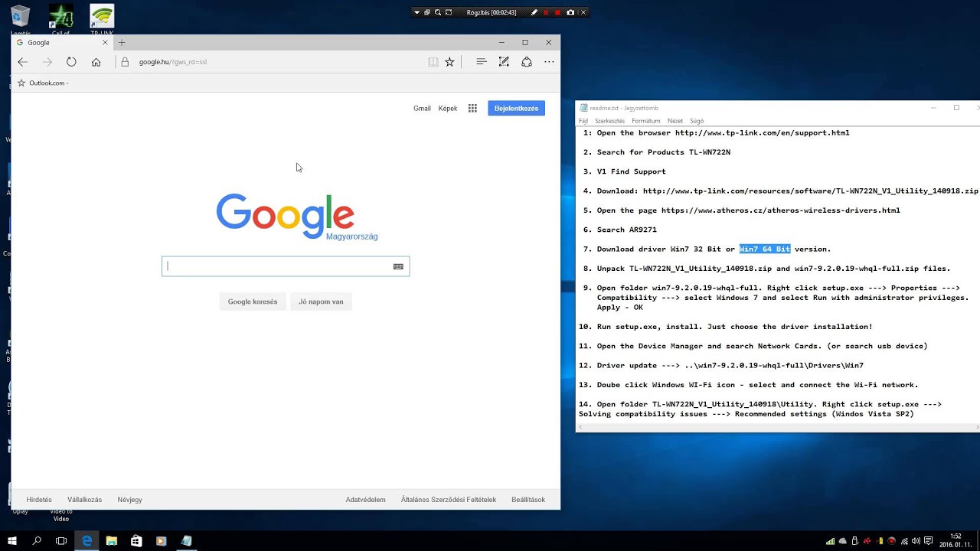The width and height of the screenshot is (980, 551).
Task: Refresh the Google page in Edge
Action: point(71,62)
